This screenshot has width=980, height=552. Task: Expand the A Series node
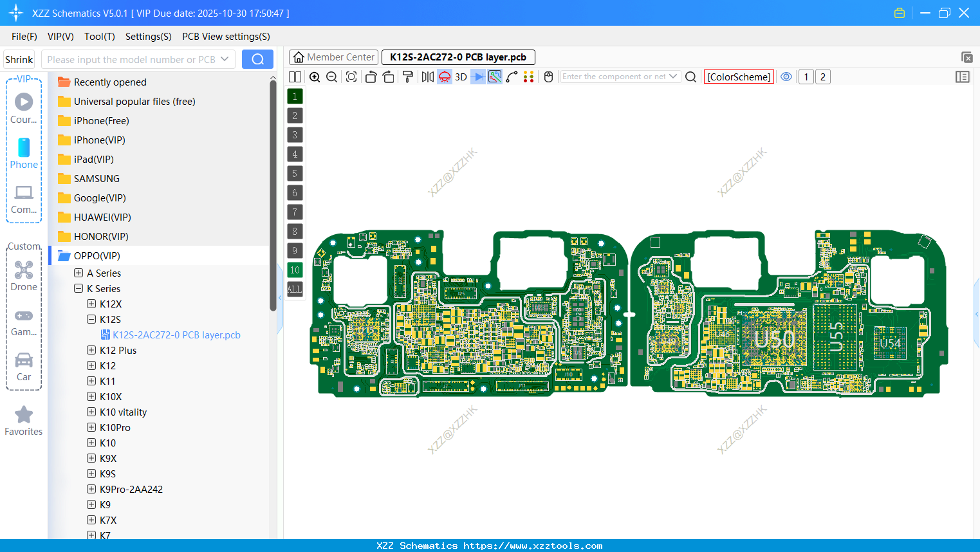pos(79,273)
